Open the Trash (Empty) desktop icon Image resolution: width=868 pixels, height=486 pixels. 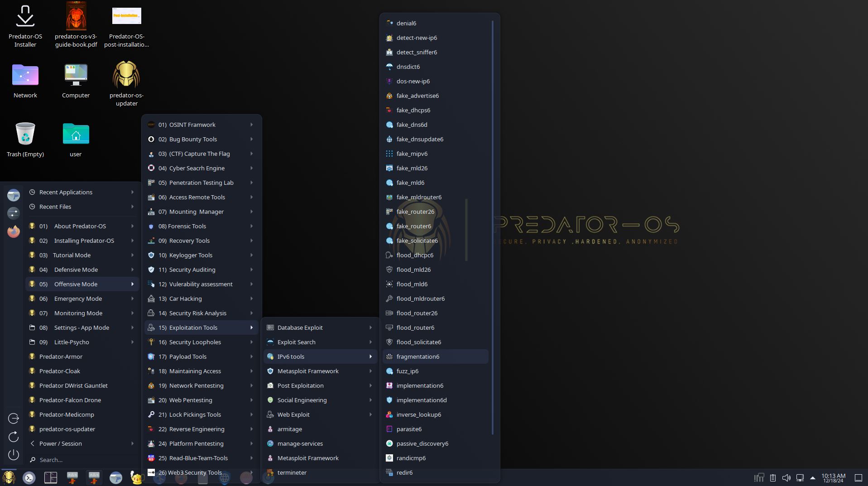(25, 140)
